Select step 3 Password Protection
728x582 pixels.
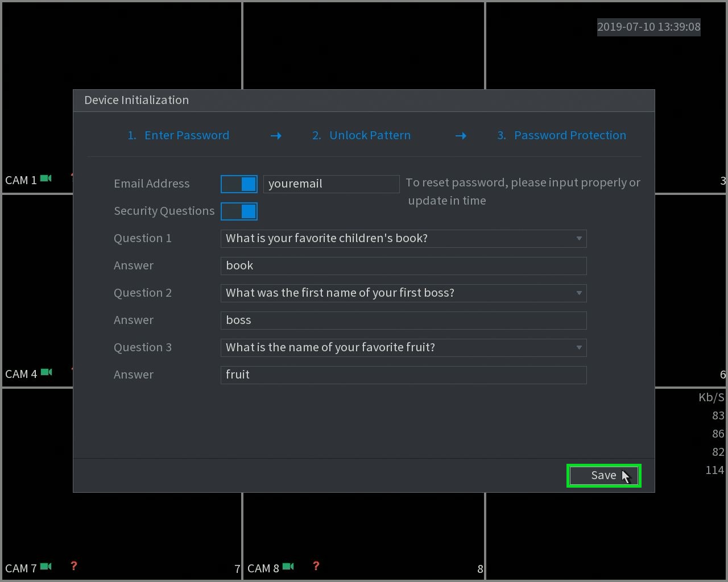click(x=561, y=135)
